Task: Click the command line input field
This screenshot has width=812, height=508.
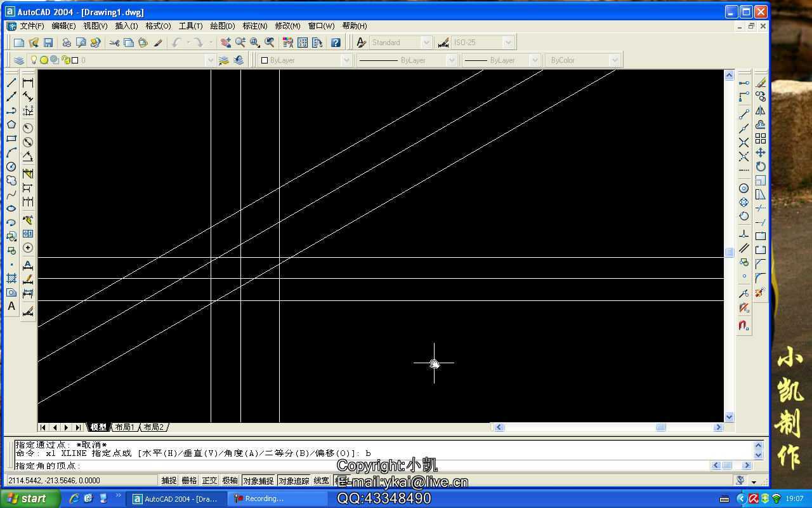Action: pyautogui.click(x=362, y=465)
